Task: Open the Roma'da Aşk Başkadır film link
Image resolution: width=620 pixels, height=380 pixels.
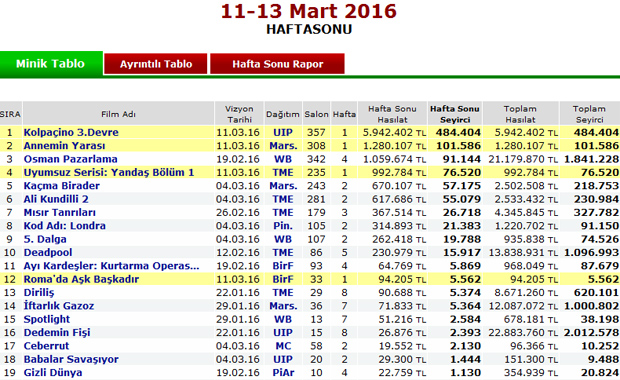Action: click(x=81, y=280)
